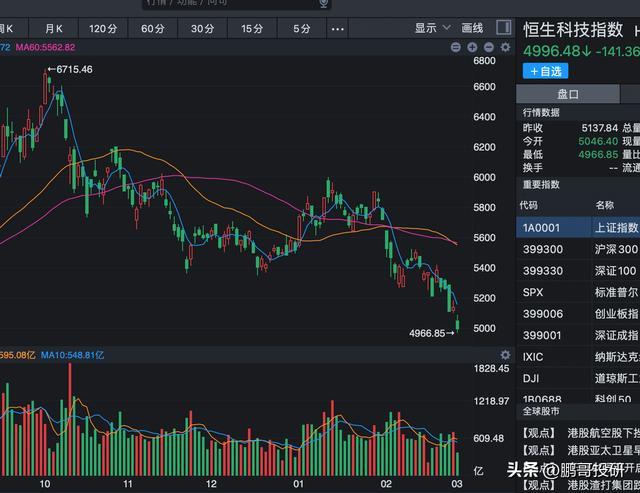Select the 15分 chart period
Image resolution: width=640 pixels, height=493 pixels.
(252, 28)
